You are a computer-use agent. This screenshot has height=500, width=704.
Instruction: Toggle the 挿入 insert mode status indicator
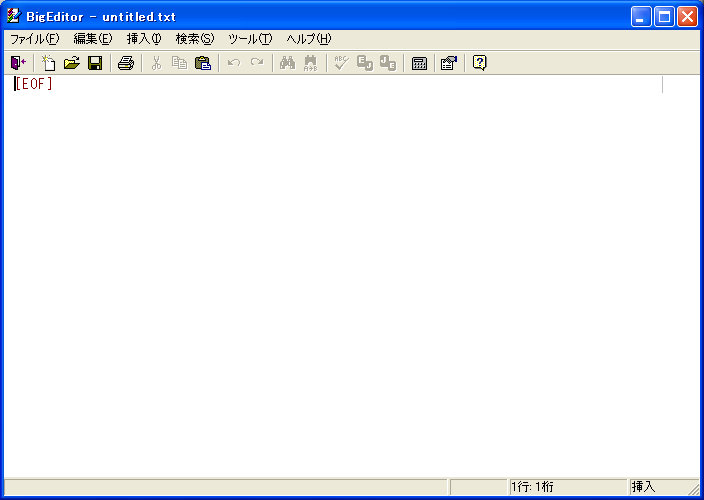point(643,487)
